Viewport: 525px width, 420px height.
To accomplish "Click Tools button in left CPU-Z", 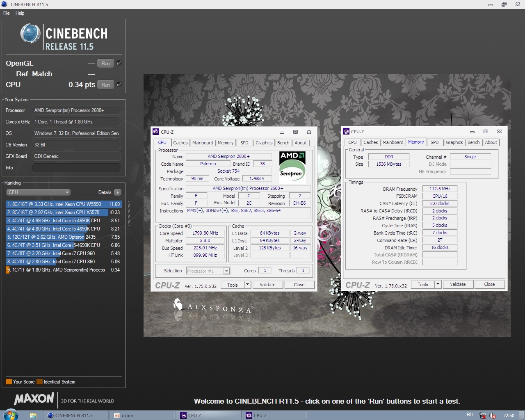I will [233, 285].
